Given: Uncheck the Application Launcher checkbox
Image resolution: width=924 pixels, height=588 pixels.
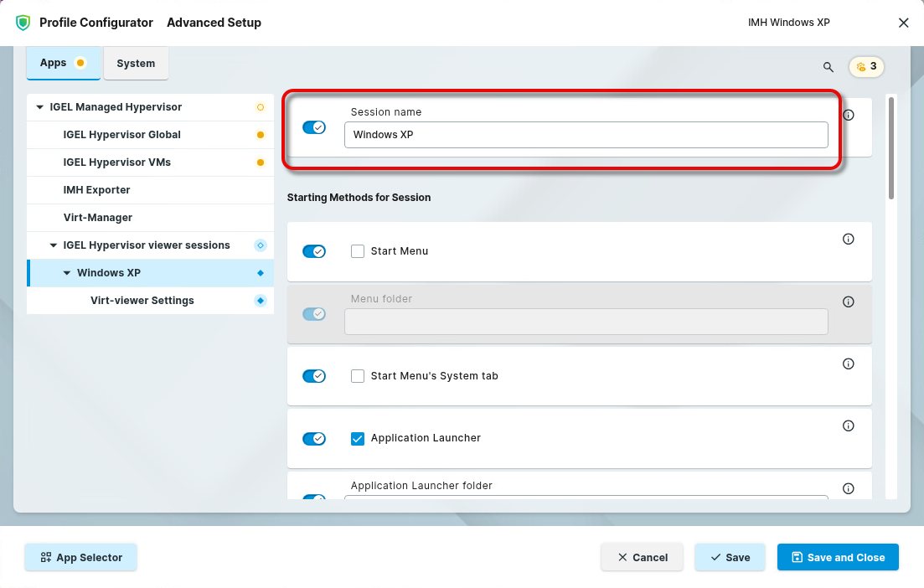Looking at the screenshot, I should 358,438.
